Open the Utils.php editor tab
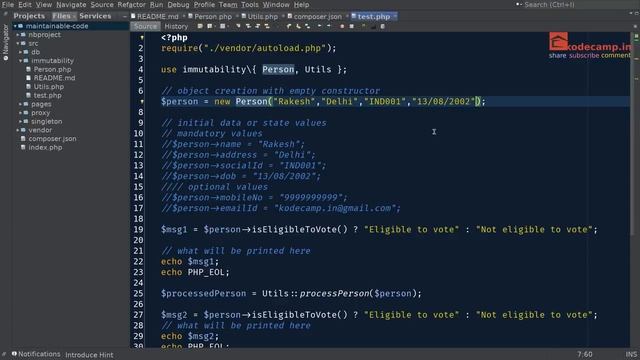 click(x=262, y=16)
